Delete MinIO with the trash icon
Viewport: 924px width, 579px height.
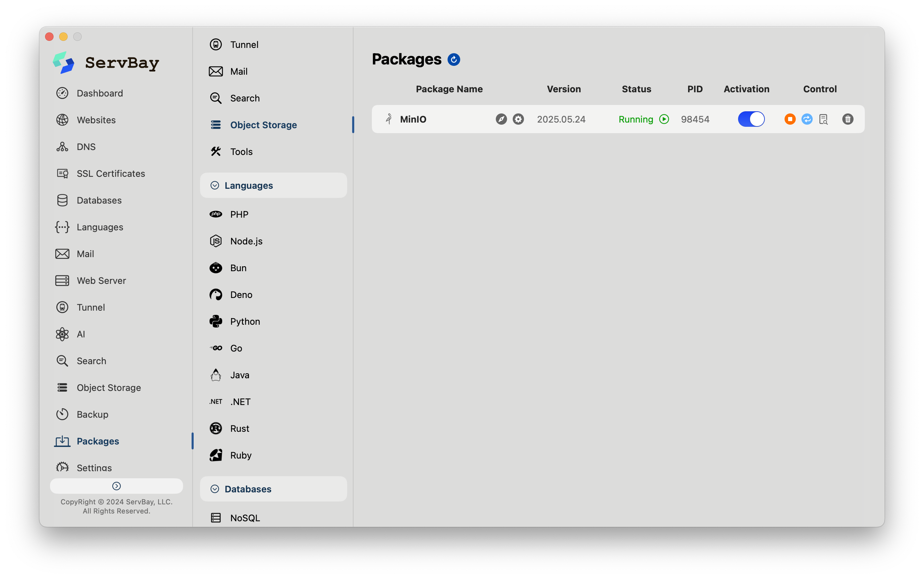click(848, 119)
